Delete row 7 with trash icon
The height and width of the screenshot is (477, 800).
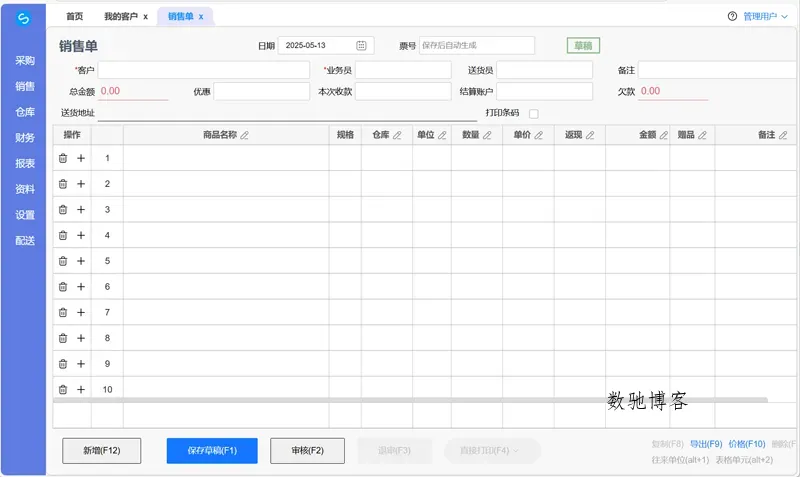tap(63, 312)
